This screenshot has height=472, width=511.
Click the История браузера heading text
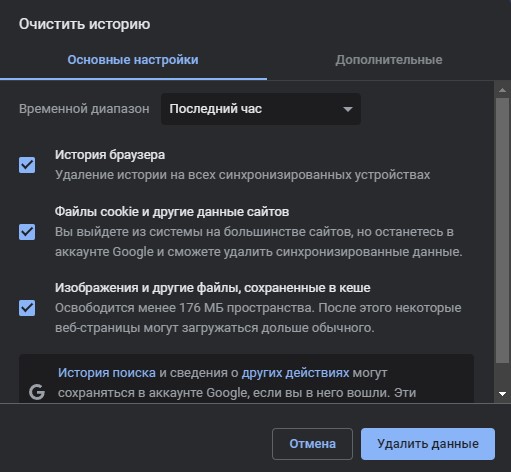click(110, 155)
